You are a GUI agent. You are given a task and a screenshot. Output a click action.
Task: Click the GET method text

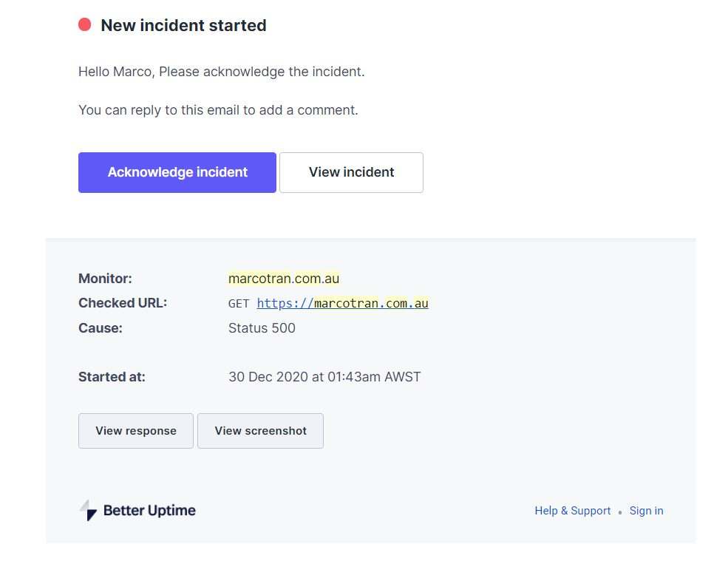pos(239,303)
